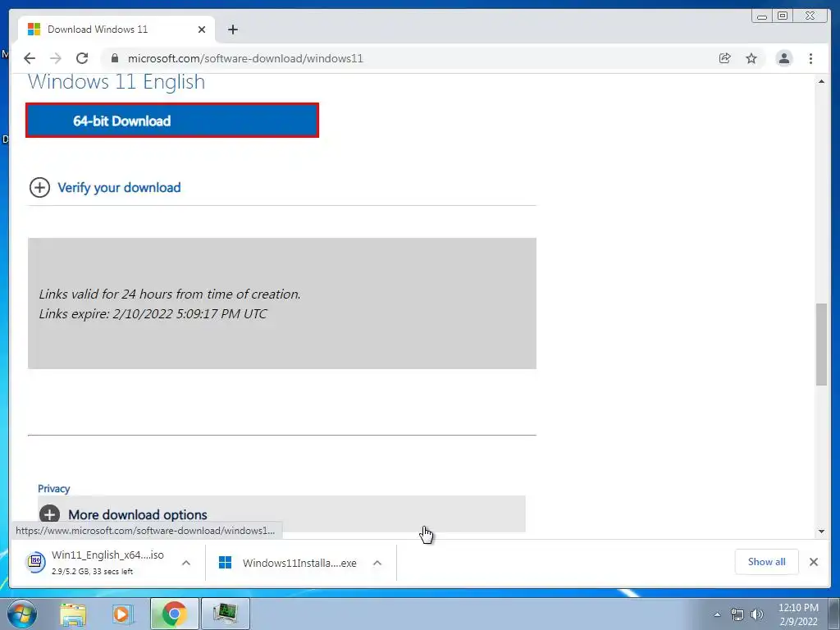Click the Chrome taskbar icon
Viewport: 840px width, 630px height.
pos(174,614)
